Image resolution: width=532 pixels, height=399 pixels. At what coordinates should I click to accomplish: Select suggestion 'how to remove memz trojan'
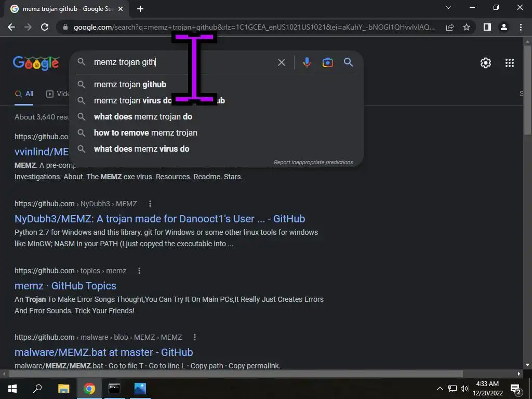pyautogui.click(x=217, y=132)
